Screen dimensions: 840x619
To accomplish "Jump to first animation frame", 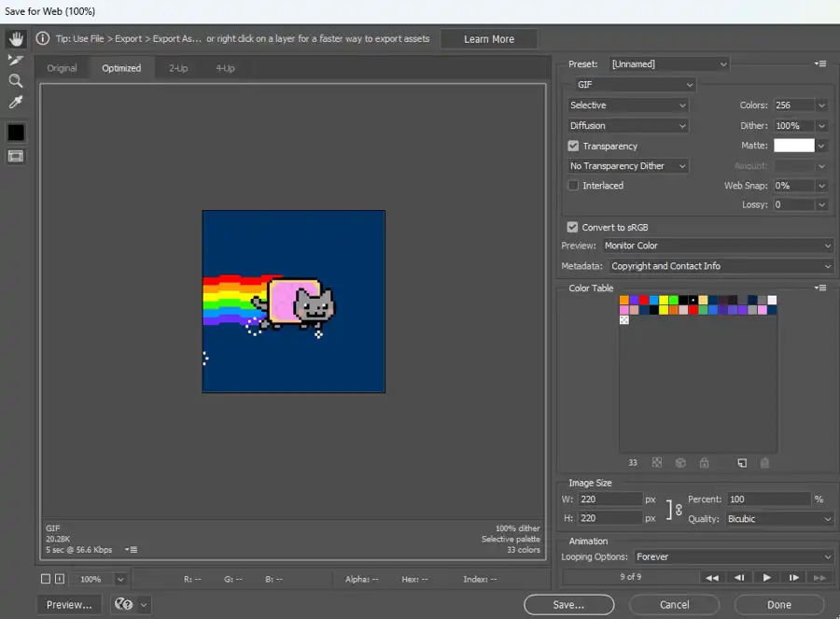I will pyautogui.click(x=712, y=577).
